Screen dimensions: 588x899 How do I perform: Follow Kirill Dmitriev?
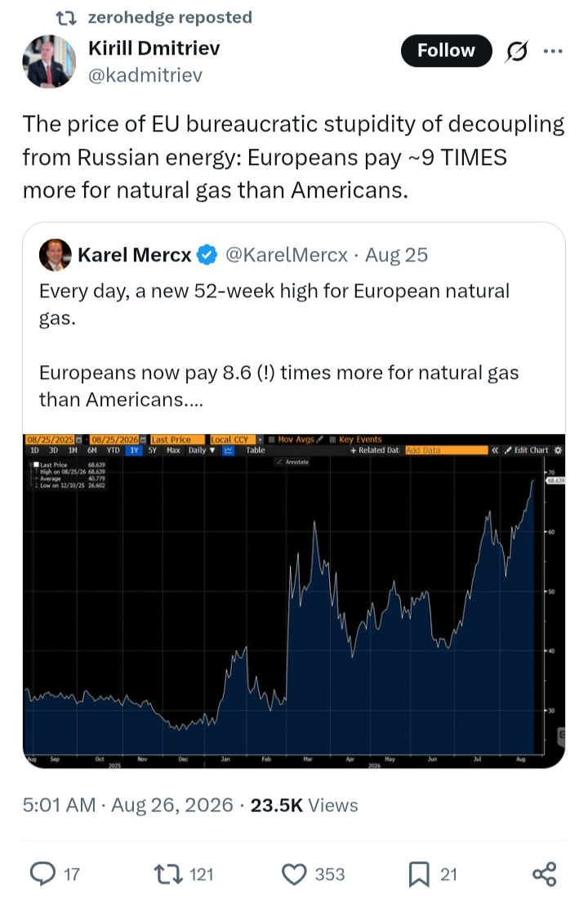pos(447,51)
